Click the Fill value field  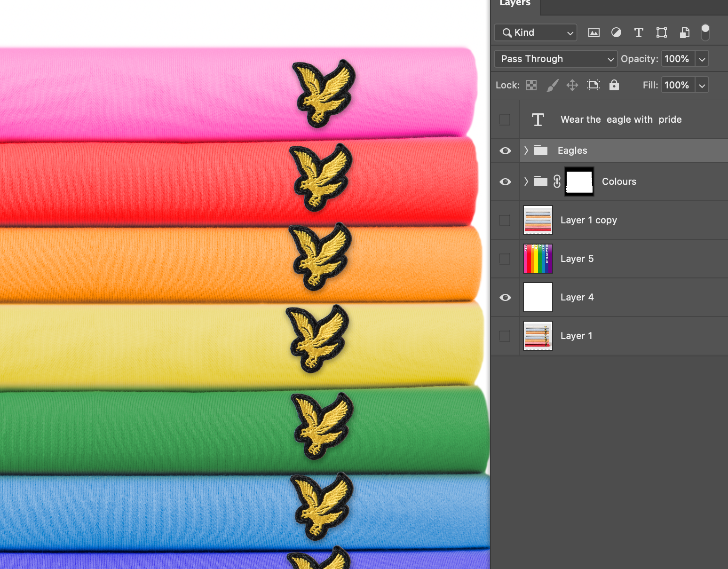click(x=678, y=85)
